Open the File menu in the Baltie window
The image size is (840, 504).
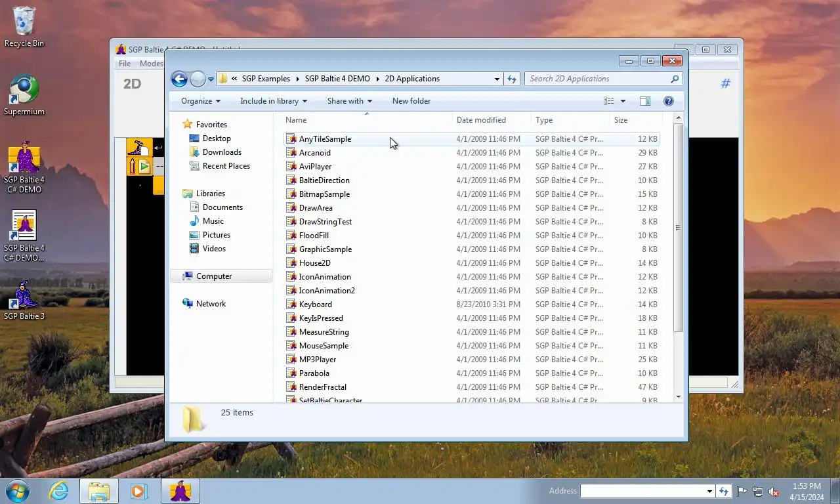125,64
